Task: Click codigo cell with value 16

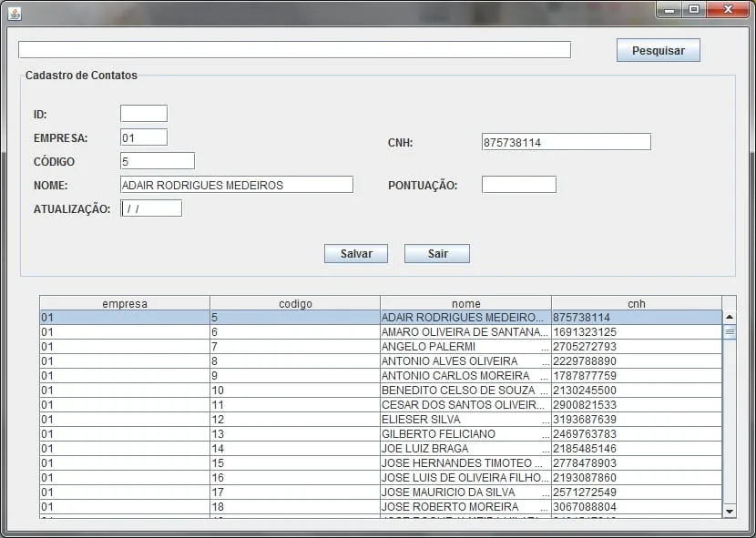Action: 295,477
